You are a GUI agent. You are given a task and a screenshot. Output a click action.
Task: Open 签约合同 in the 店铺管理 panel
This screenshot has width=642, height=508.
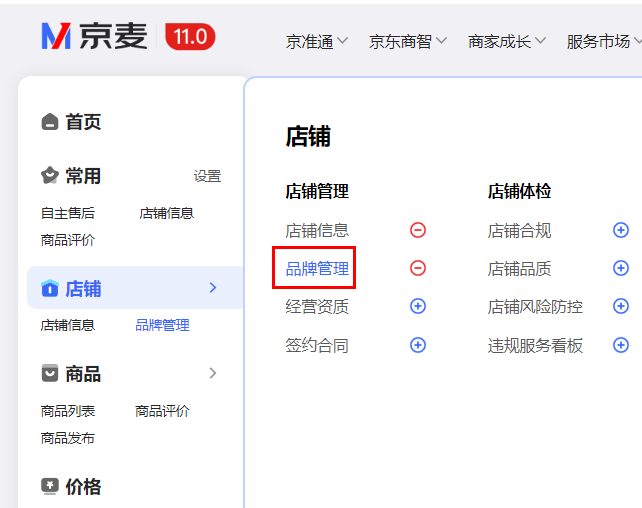[317, 345]
